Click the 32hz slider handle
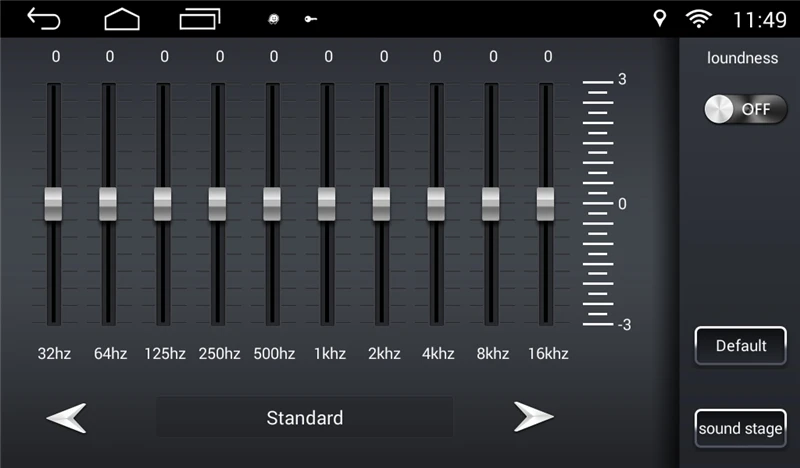Image resolution: width=800 pixels, height=468 pixels. coord(53,204)
